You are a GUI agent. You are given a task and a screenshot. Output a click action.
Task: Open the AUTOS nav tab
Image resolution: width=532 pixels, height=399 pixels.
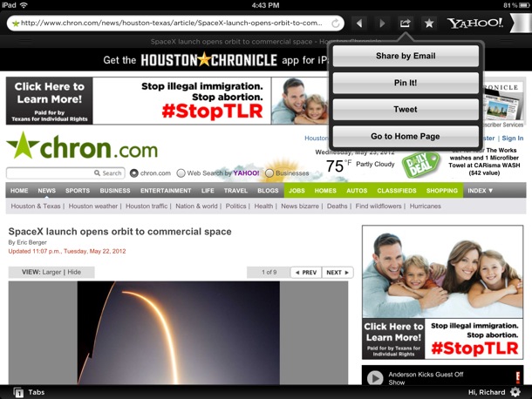[357, 191]
